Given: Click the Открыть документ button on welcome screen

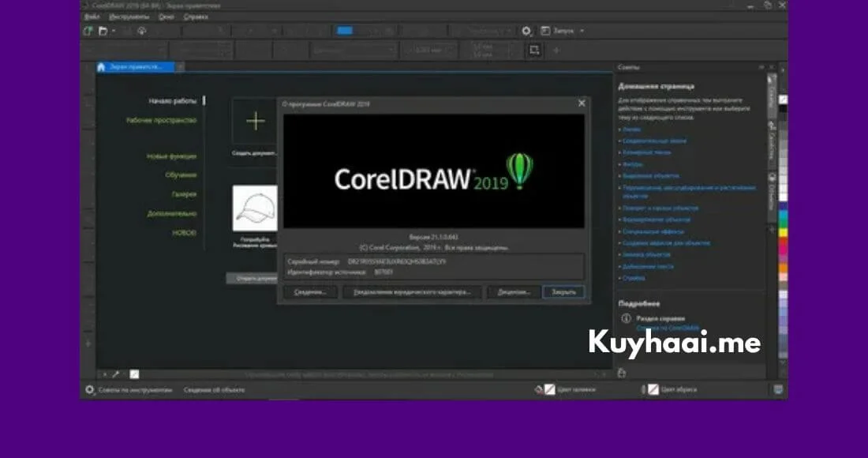Looking at the screenshot, I should (252, 279).
